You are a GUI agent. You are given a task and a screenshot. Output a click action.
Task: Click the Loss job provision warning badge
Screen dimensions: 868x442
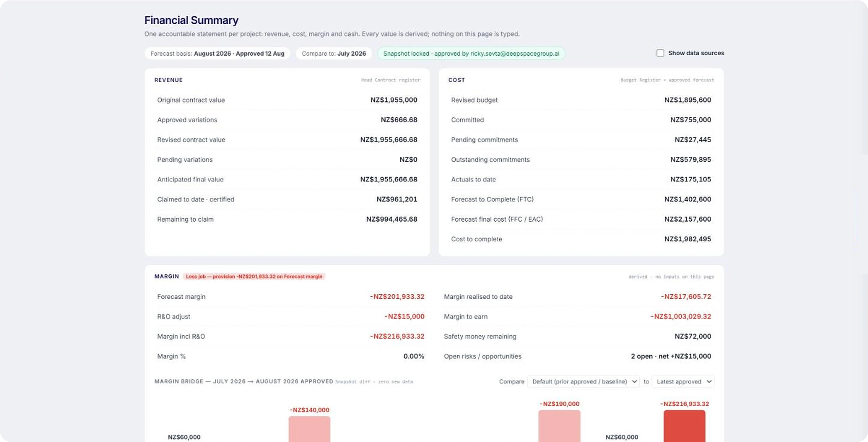pos(254,277)
